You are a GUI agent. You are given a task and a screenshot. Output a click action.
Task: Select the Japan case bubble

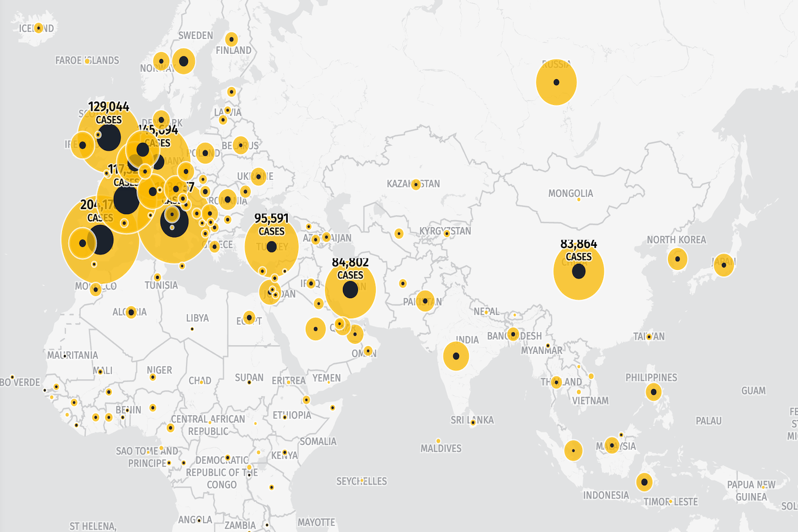coord(724,265)
